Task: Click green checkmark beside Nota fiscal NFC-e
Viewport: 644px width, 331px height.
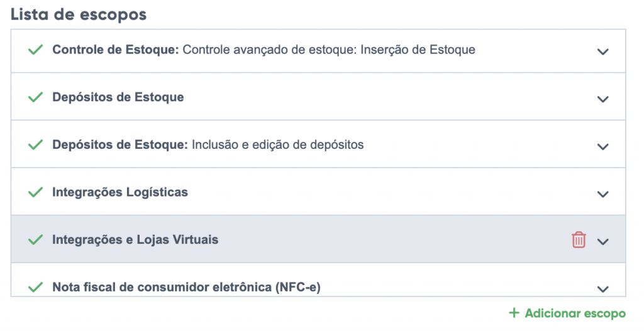Action: pos(35,288)
